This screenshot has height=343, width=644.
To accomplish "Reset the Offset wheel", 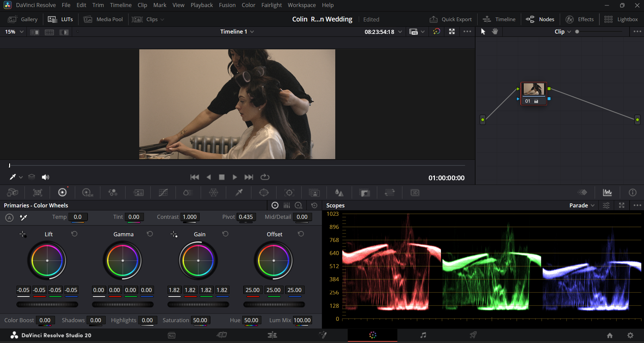I will pos(301,234).
